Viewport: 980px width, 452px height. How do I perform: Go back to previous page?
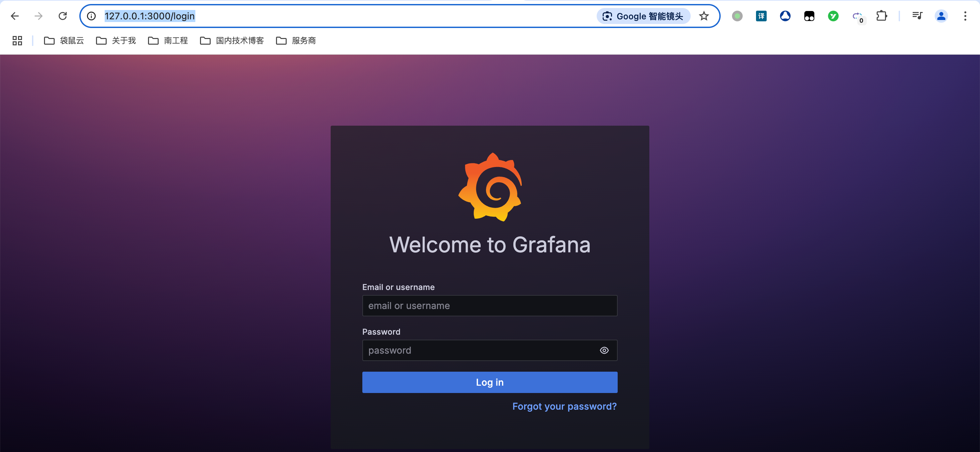(x=15, y=16)
